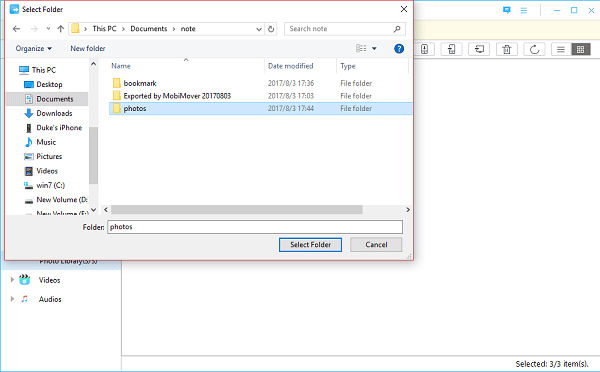
Task: Open win7 (C:) drive
Action: coord(44,185)
